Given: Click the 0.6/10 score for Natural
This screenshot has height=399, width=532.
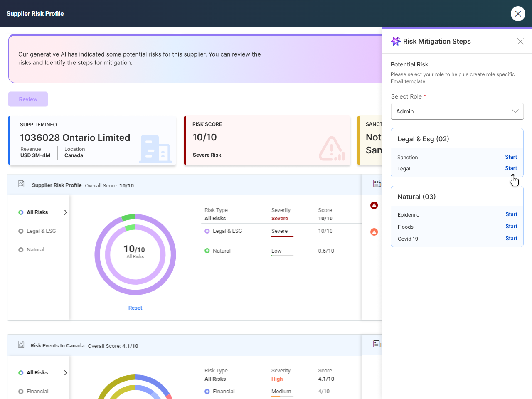Looking at the screenshot, I should (326, 251).
